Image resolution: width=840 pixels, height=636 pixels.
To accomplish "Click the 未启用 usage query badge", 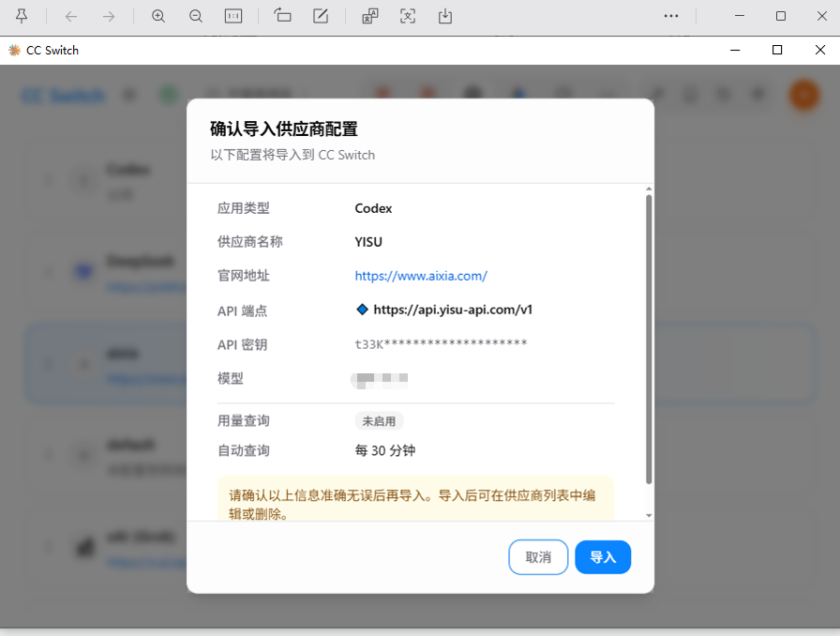I will 379,421.
